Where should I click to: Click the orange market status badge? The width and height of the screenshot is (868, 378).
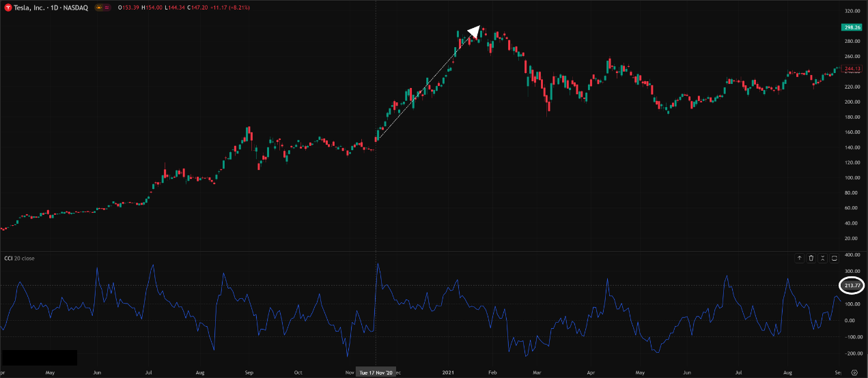pyautogui.click(x=99, y=7)
